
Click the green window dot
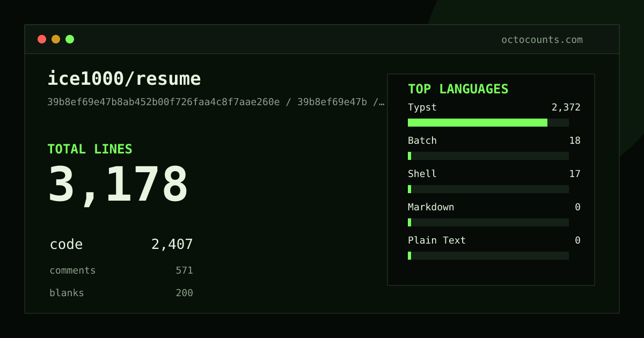[x=70, y=39]
